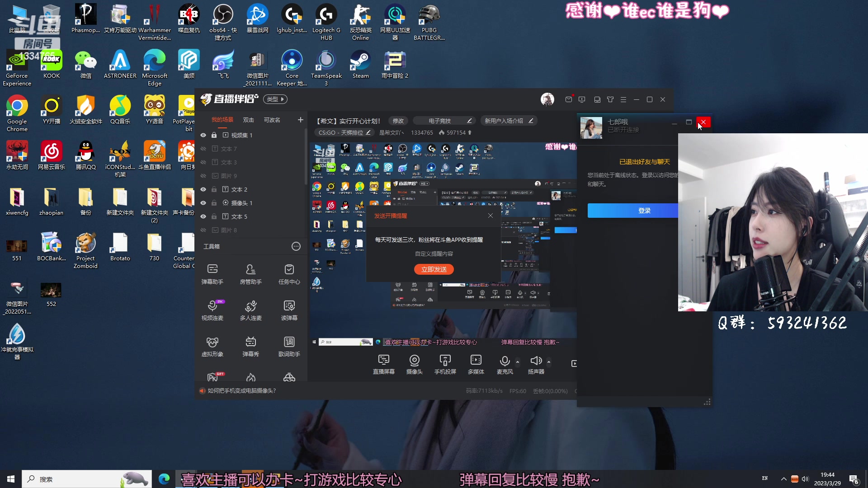Screen dimensions: 868x488
Task: Open the 歌词助手 tool
Action: click(x=289, y=346)
